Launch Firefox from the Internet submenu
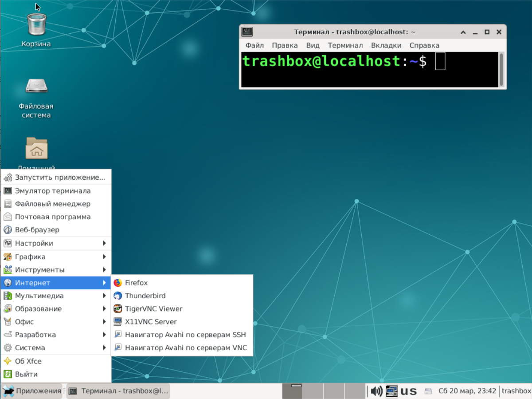The image size is (532, 399). click(136, 283)
